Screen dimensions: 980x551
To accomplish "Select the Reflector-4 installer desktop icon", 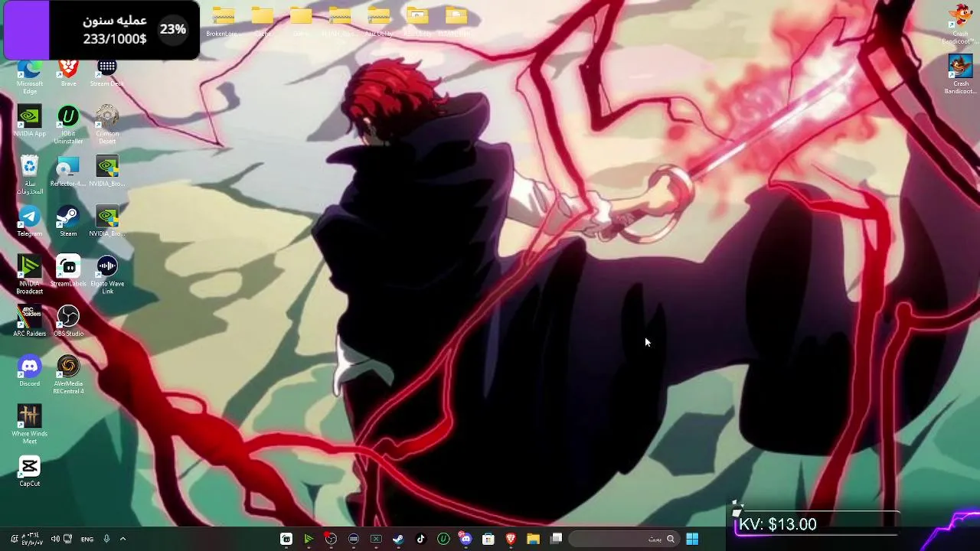I will click(x=68, y=172).
